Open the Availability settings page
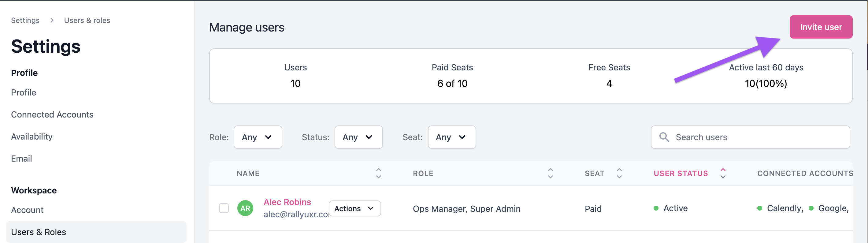868x243 pixels. (32, 136)
